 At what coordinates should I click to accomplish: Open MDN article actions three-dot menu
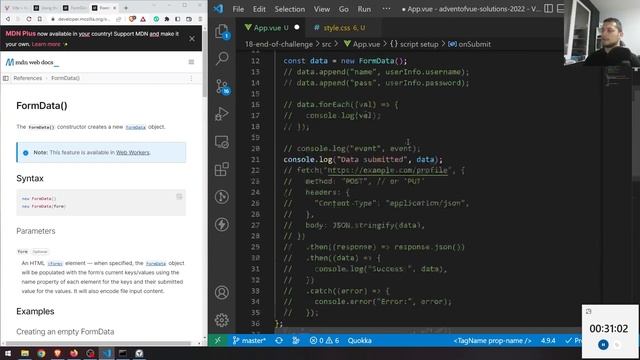point(191,78)
